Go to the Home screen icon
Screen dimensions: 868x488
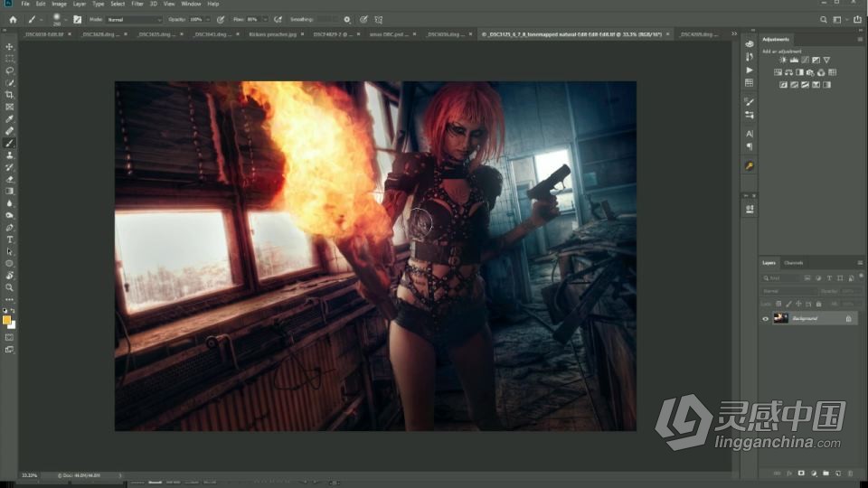13,19
